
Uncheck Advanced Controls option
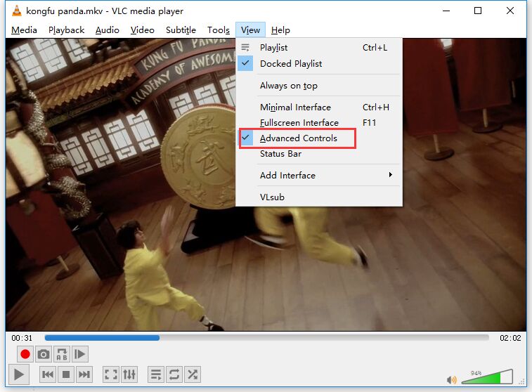click(x=319, y=138)
